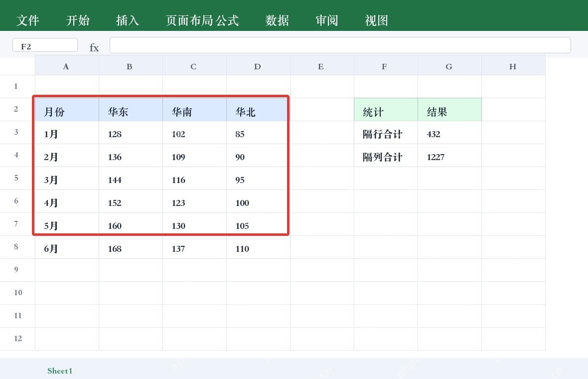Select cell with value 152
The width and height of the screenshot is (588, 379).
pyautogui.click(x=131, y=201)
